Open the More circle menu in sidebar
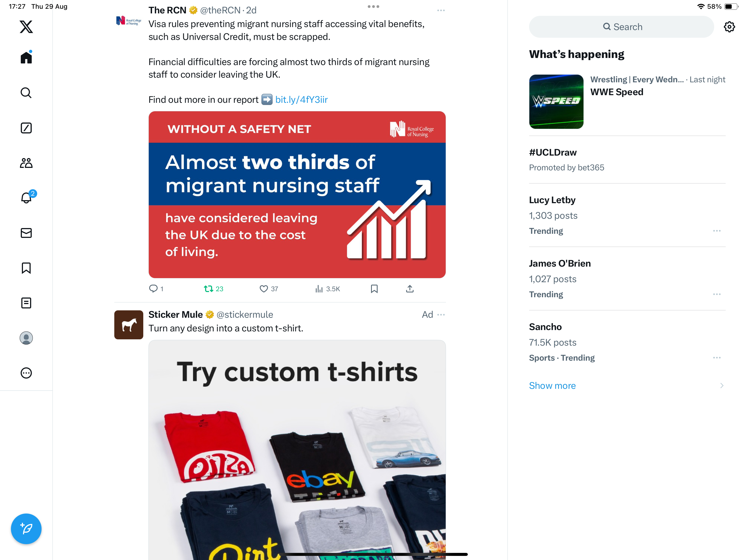The width and height of the screenshot is (747, 560). [x=26, y=373]
